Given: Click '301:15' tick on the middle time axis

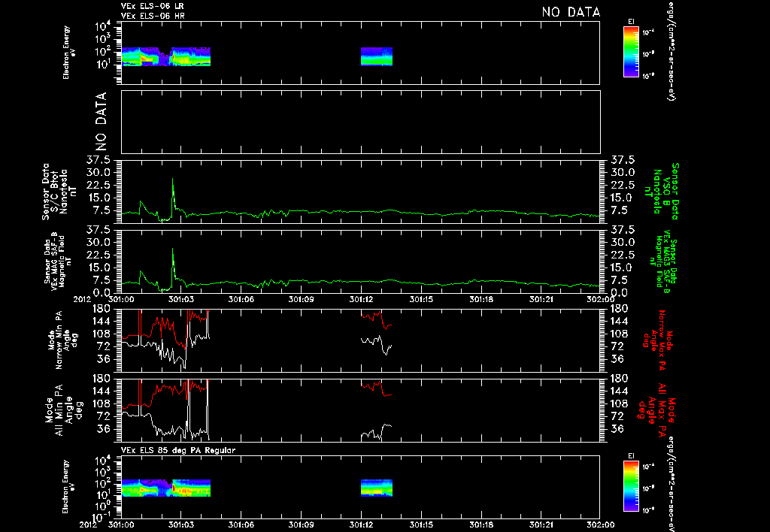Looking at the screenshot, I should tap(421, 299).
